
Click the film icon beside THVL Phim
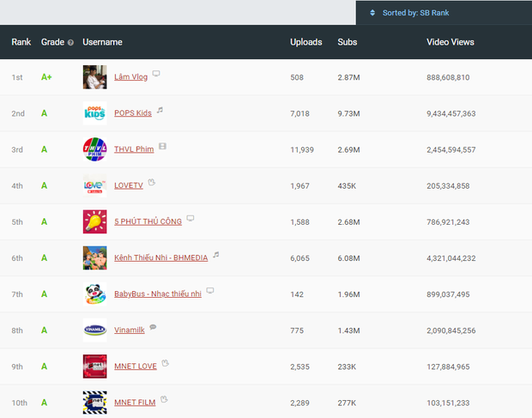(x=162, y=147)
